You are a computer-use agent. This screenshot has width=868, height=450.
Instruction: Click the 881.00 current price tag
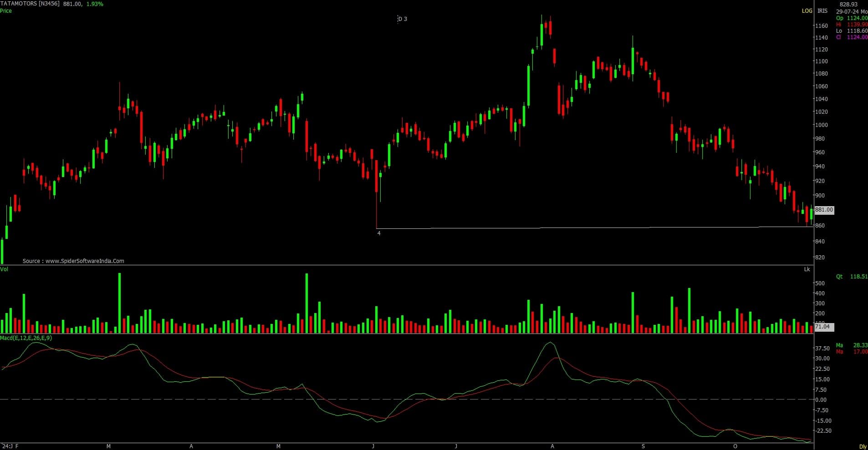824,210
